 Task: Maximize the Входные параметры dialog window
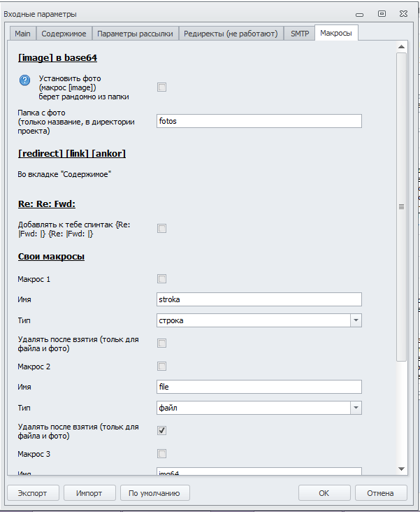[382, 13]
